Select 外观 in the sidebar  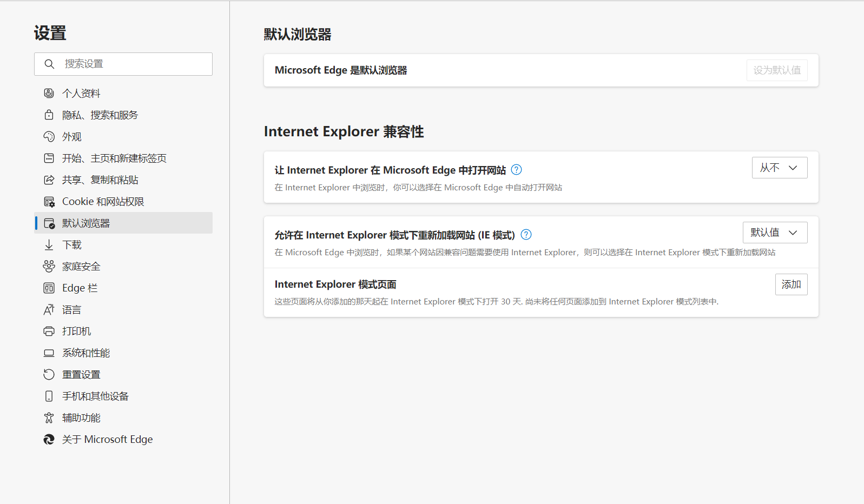pos(123,136)
